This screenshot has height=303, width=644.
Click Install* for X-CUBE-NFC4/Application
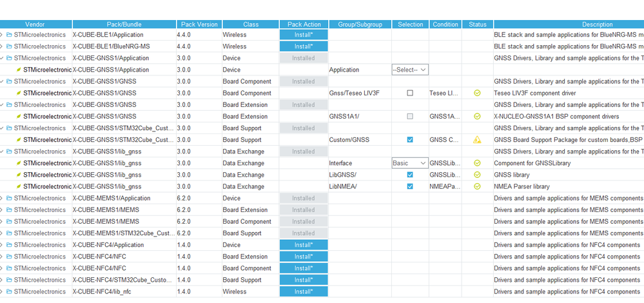point(304,245)
